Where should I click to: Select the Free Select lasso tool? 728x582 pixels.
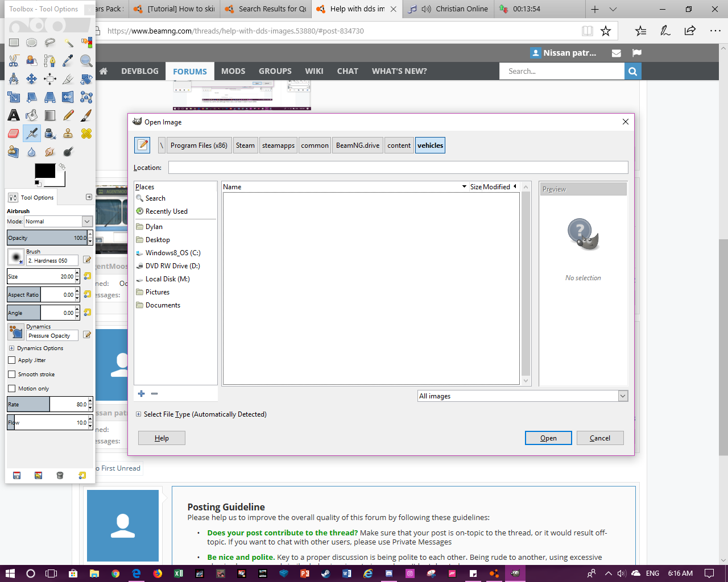coord(50,43)
